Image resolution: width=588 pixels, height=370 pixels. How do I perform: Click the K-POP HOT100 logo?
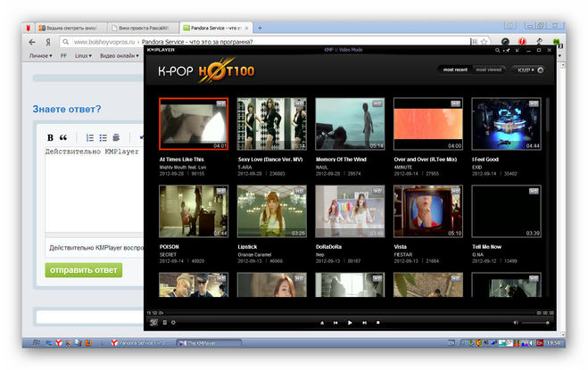206,70
